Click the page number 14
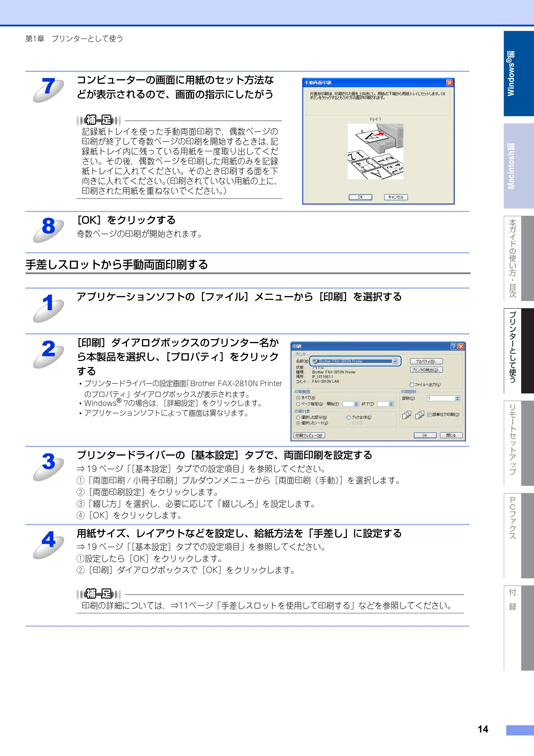534x756 pixels. [483, 729]
